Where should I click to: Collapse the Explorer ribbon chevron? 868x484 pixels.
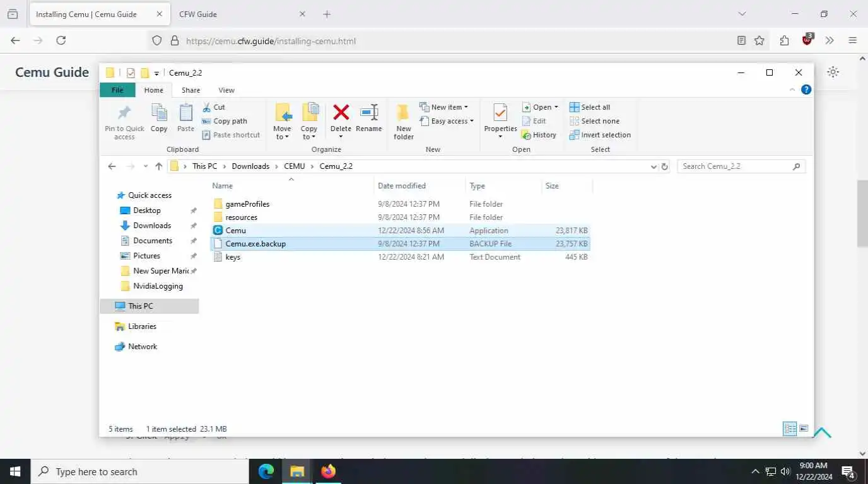click(792, 90)
